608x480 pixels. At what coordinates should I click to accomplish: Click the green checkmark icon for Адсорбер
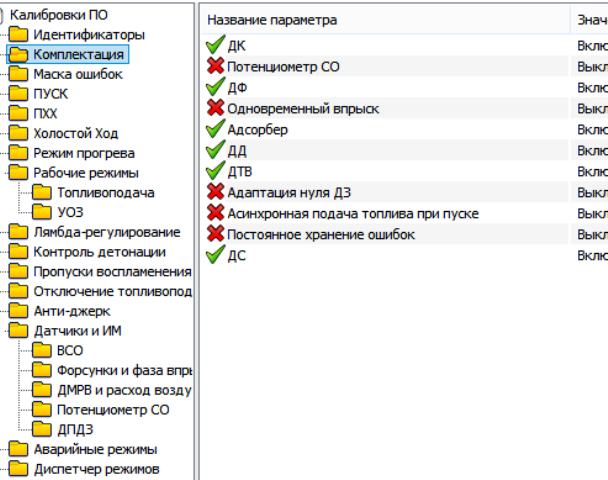[215, 130]
